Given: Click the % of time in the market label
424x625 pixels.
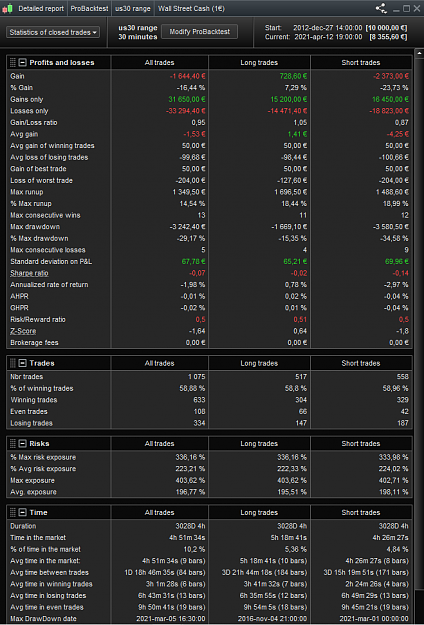Looking at the screenshot, I should tap(45, 549).
